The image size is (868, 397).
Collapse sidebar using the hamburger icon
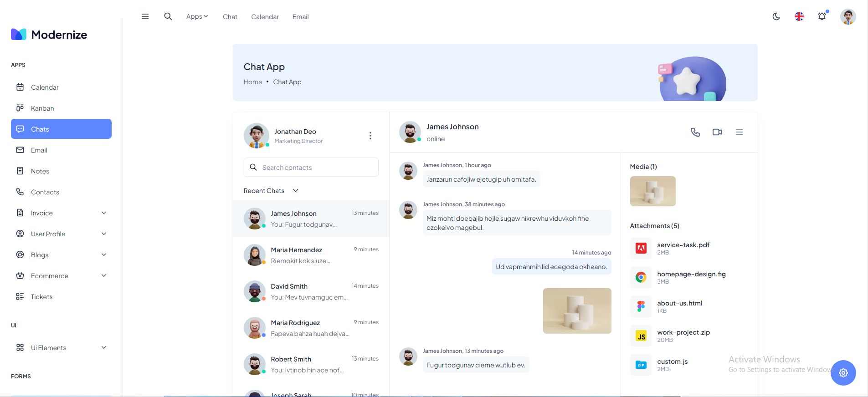tap(145, 16)
